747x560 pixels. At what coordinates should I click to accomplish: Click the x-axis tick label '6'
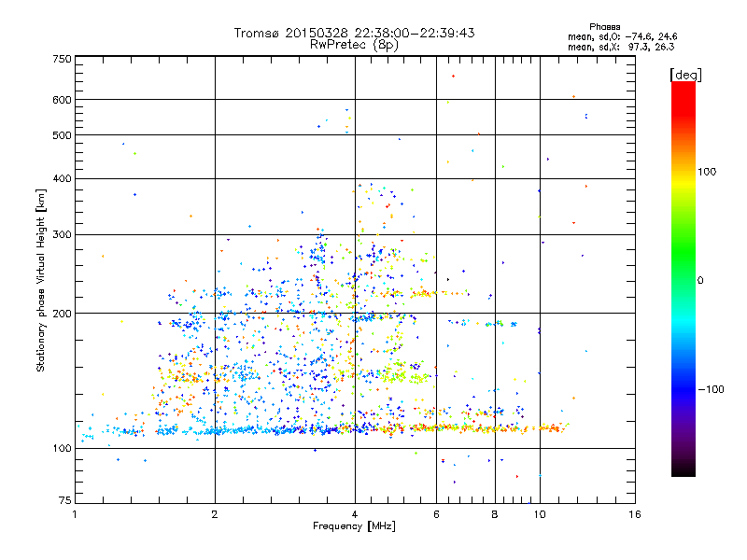(436, 514)
